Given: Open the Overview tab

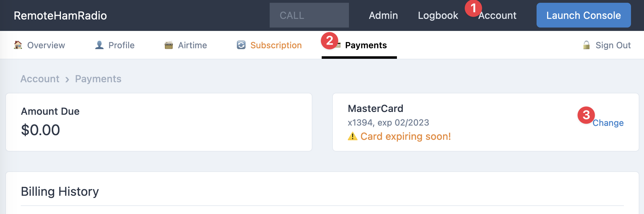Looking at the screenshot, I should click(x=46, y=45).
